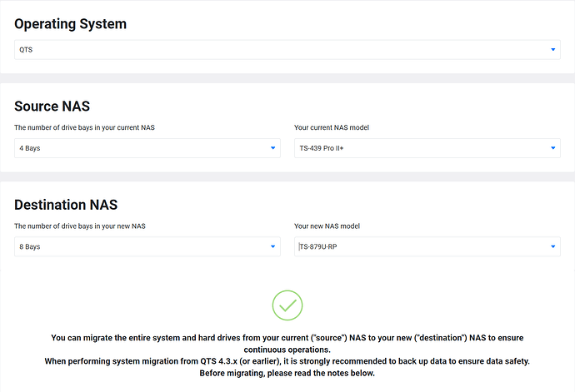Click the green checkmark compatibility icon

click(x=287, y=305)
